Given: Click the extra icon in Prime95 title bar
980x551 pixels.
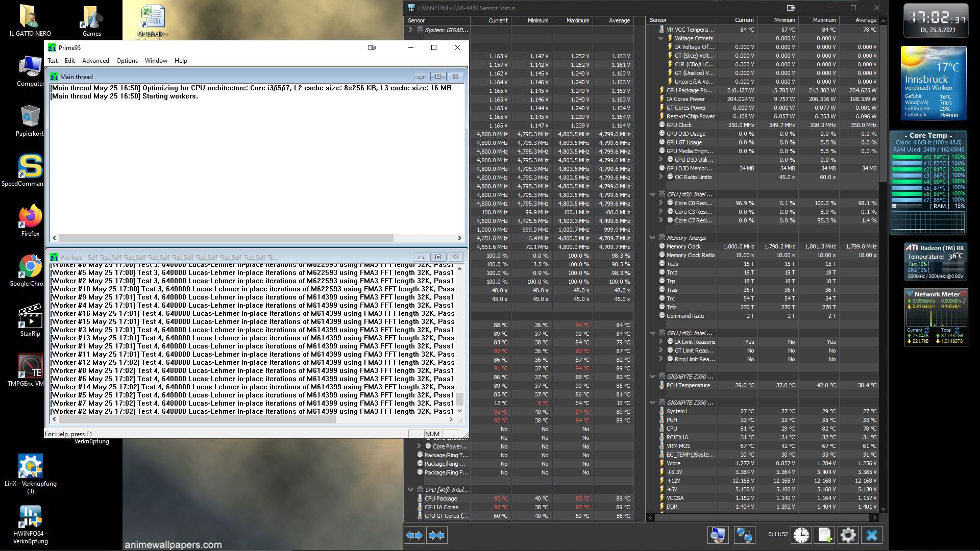Looking at the screenshot, I should 372,47.
